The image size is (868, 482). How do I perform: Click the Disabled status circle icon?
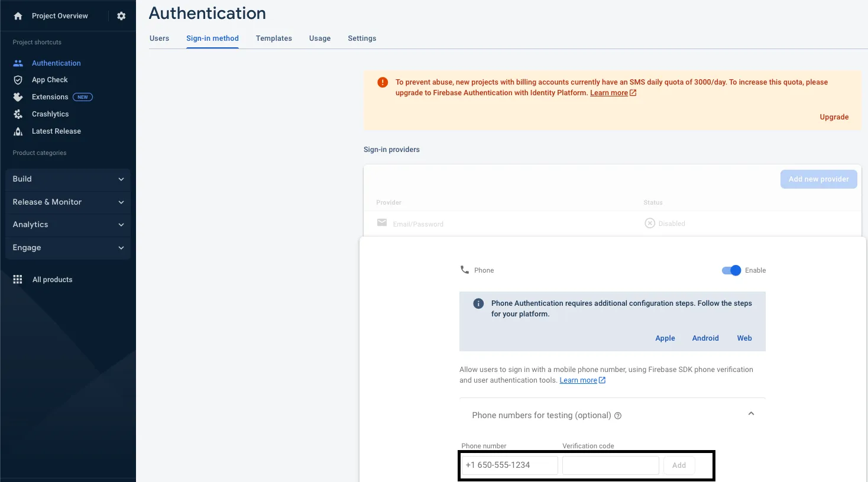650,223
